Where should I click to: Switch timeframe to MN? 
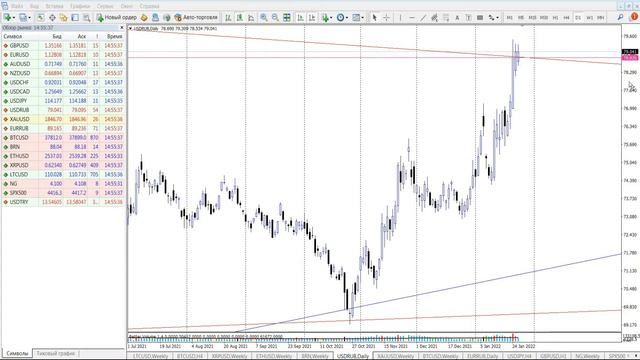click(x=601, y=18)
